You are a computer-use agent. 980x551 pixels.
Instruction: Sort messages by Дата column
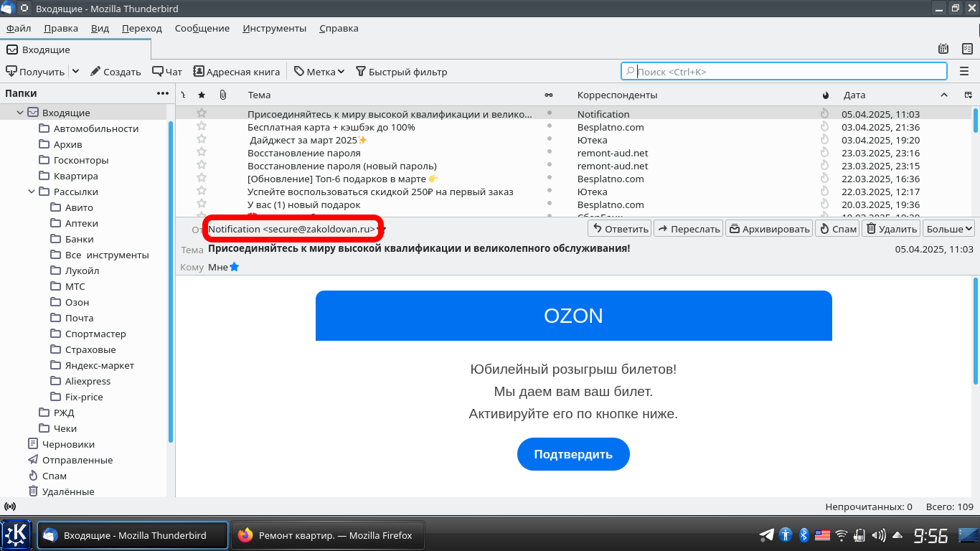point(854,95)
